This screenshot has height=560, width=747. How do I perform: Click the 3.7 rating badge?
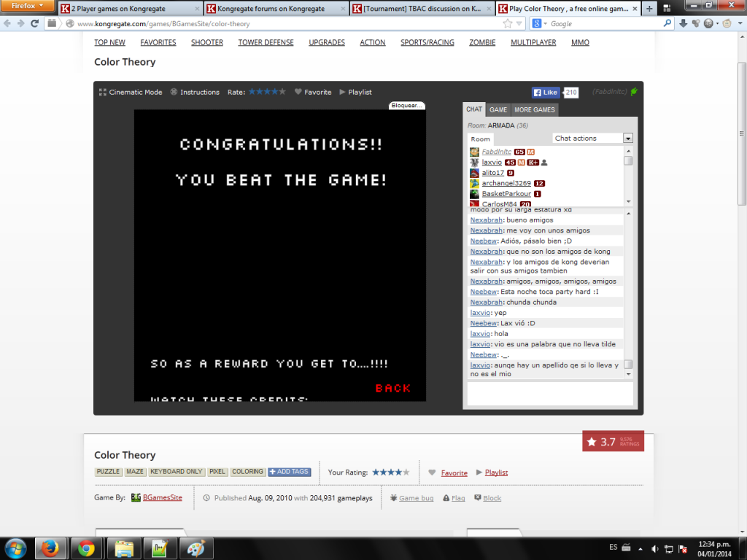tap(613, 441)
